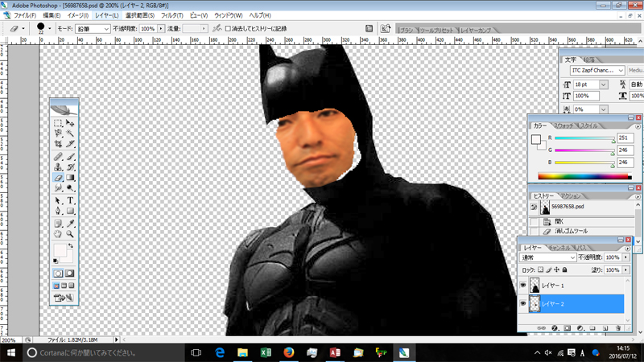Click the R value field 251
Image resolution: width=644 pixels, height=362 pixels.
[x=625, y=138]
